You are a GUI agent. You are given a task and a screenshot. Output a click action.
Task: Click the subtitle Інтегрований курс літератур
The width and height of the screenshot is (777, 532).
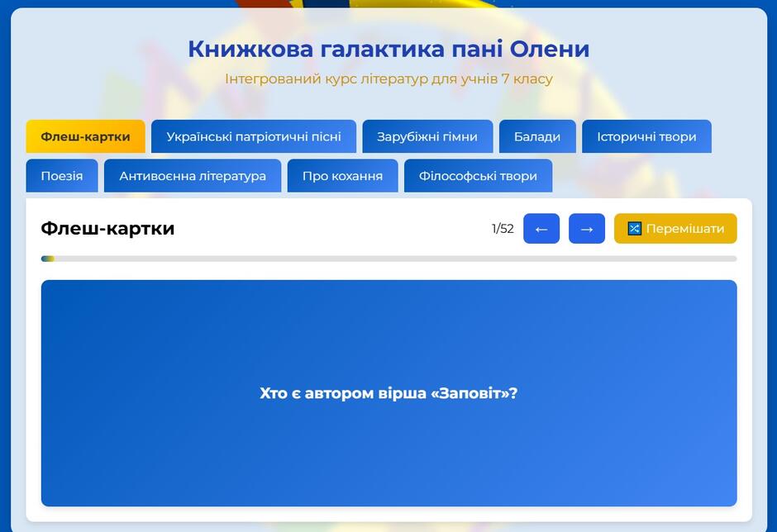coord(388,78)
